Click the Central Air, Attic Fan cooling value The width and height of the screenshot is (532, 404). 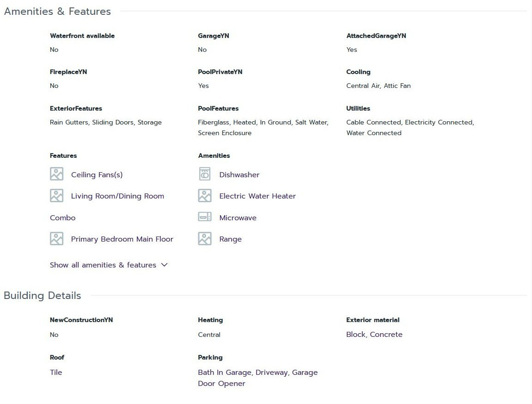pyautogui.click(x=378, y=86)
